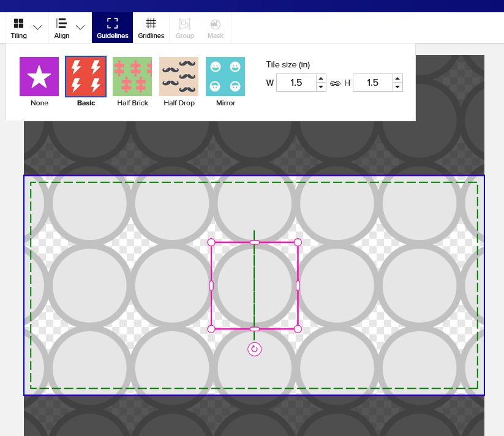Click the Tiling toolbar icon
The width and height of the screenshot is (504, 436).
pyautogui.click(x=18, y=24)
